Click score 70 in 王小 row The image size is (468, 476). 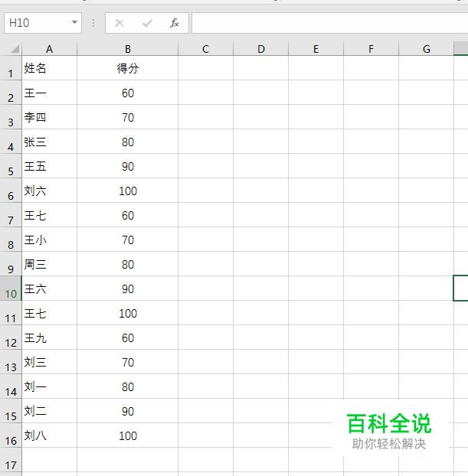(128, 240)
